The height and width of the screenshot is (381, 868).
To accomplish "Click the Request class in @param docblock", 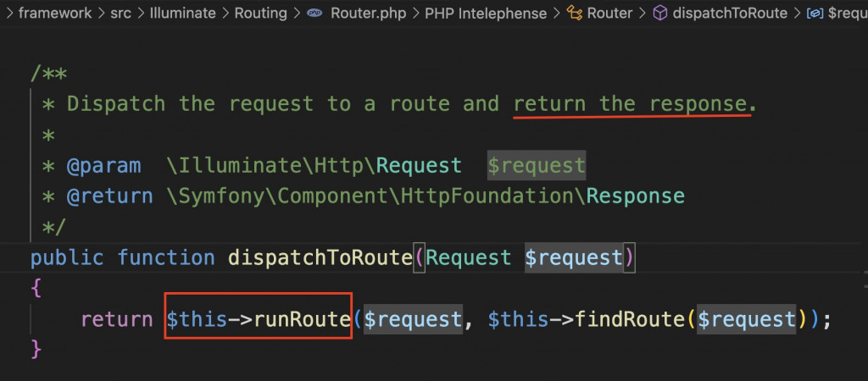I will click(x=419, y=165).
